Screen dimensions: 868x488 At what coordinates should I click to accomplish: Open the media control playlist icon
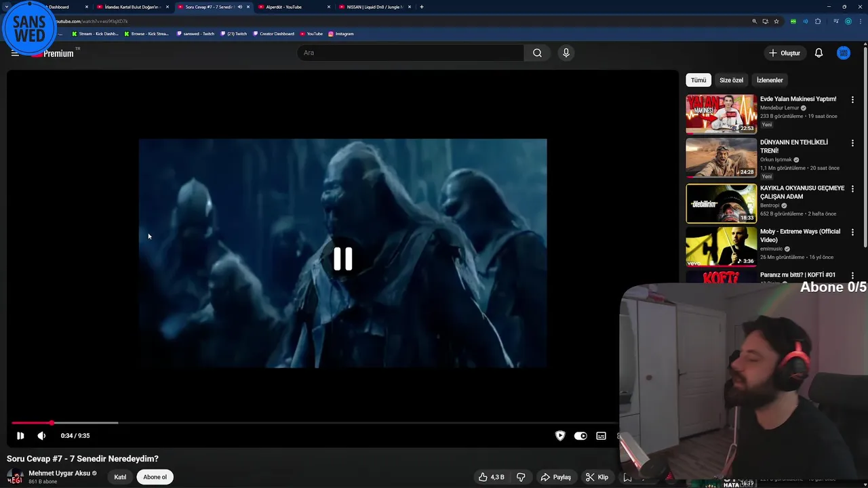pyautogui.click(x=835, y=22)
